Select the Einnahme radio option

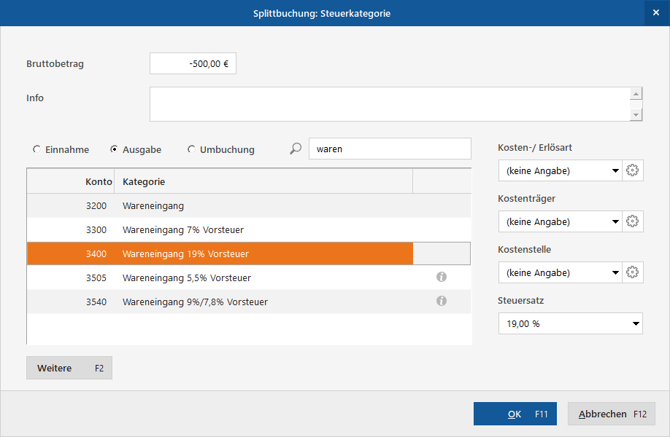pyautogui.click(x=37, y=150)
